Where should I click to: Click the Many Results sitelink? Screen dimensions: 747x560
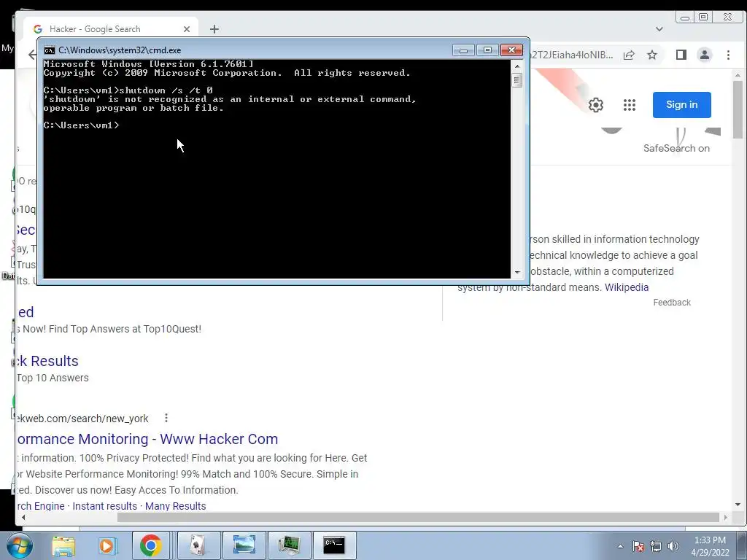175,506
